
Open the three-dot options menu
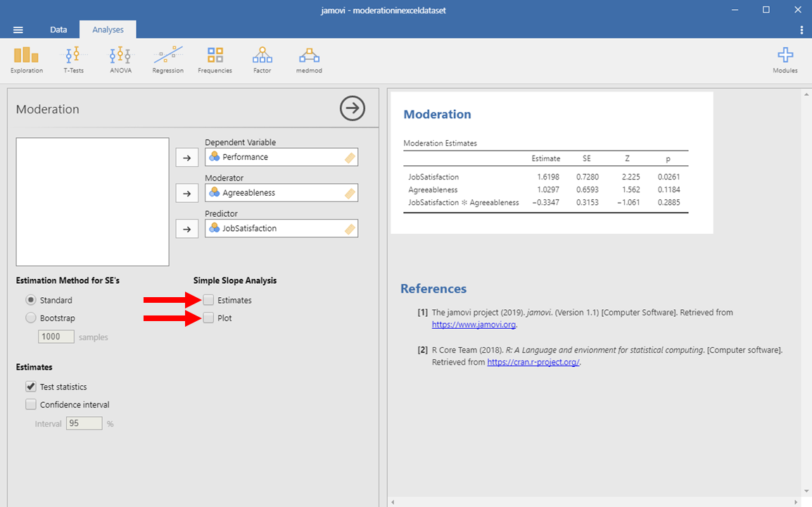click(x=801, y=30)
